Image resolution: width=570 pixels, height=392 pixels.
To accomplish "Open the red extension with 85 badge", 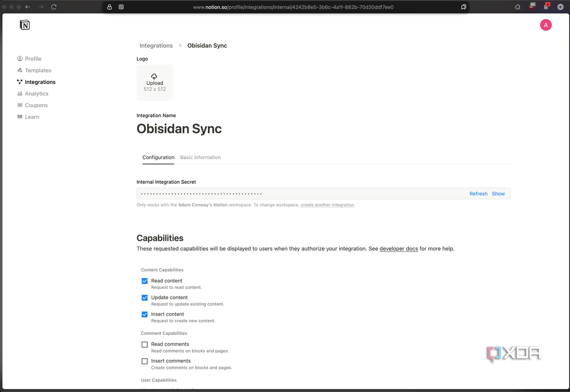I will pos(532,7).
